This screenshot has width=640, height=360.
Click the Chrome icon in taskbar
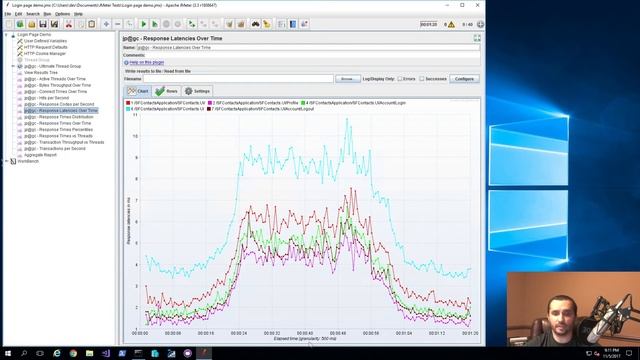(x=73, y=353)
